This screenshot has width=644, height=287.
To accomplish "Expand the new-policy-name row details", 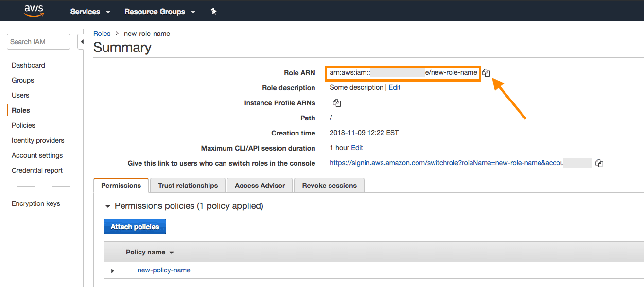I will pyautogui.click(x=112, y=270).
